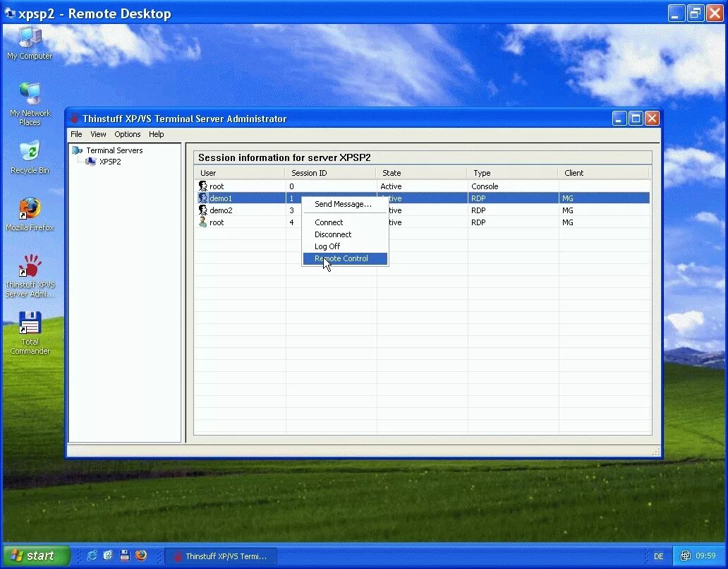The image size is (728, 569).
Task: Click the 09:59 taskbar clock
Action: [705, 556]
